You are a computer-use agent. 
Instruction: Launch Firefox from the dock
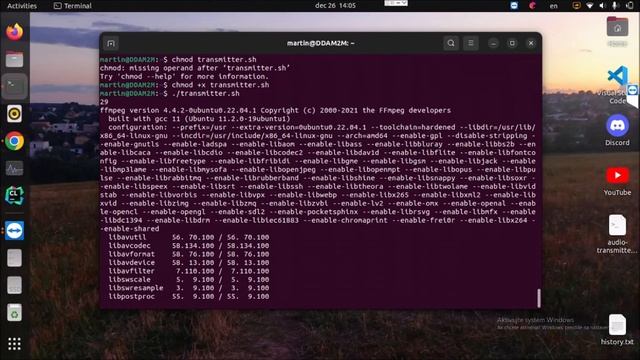[15, 31]
